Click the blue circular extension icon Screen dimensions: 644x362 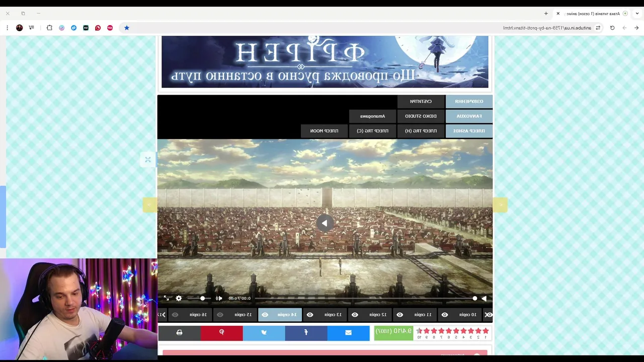[x=74, y=28]
